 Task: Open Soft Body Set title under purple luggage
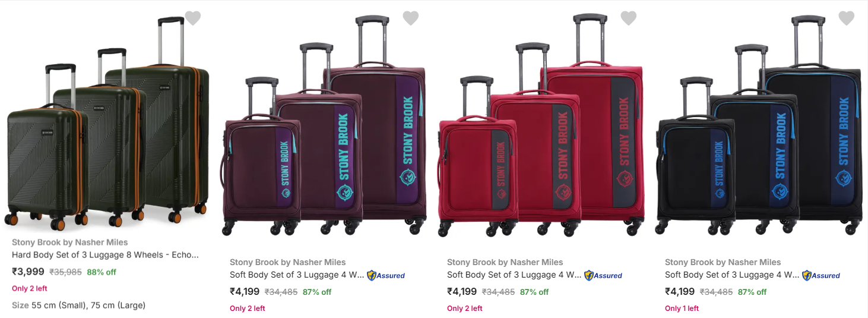(x=297, y=275)
